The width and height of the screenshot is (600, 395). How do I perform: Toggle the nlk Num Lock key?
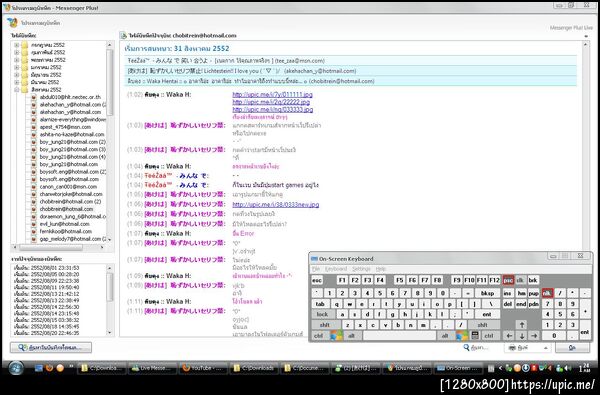pyautogui.click(x=547, y=293)
